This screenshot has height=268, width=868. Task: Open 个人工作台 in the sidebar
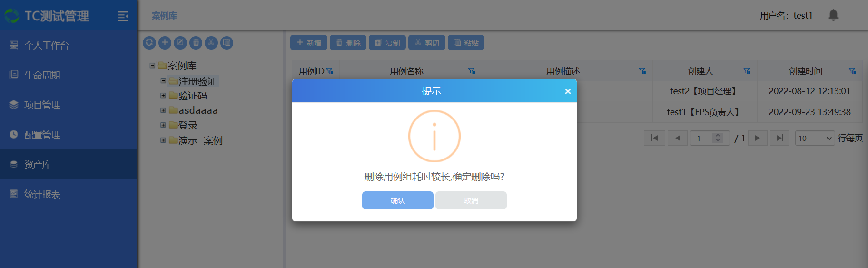pyautogui.click(x=47, y=45)
